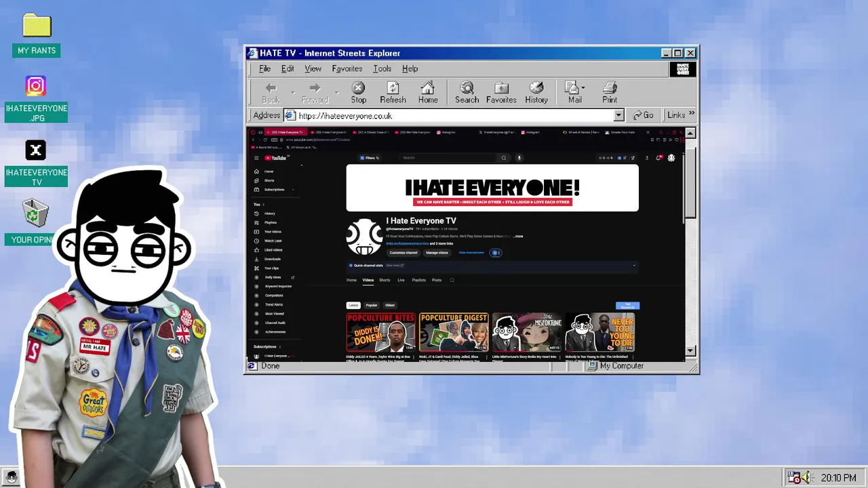The image size is (868, 488).
Task: Click the Manage videos button
Action: 437,253
